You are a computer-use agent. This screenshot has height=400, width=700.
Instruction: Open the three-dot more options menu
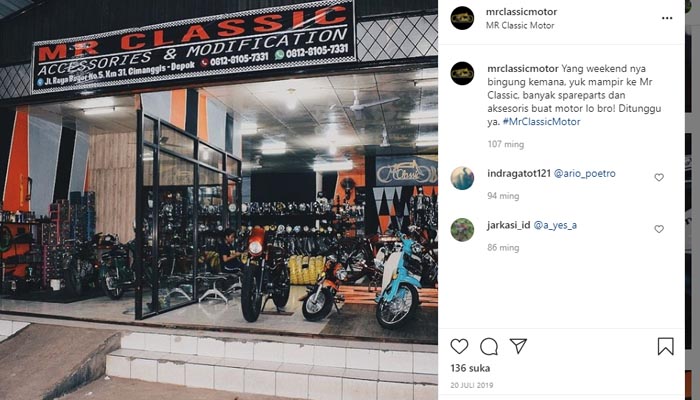coord(667,18)
